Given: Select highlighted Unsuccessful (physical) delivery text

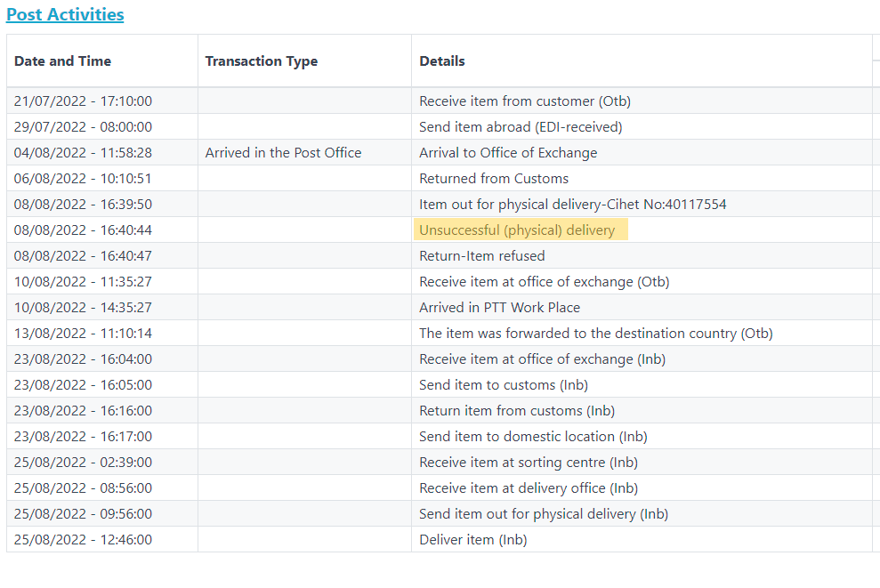Looking at the screenshot, I should coord(517,230).
